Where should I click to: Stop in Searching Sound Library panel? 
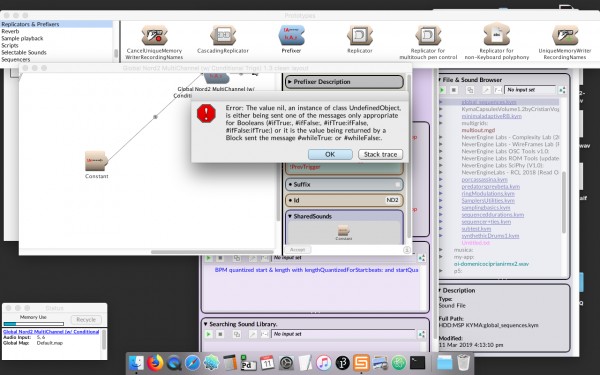click(x=220, y=334)
